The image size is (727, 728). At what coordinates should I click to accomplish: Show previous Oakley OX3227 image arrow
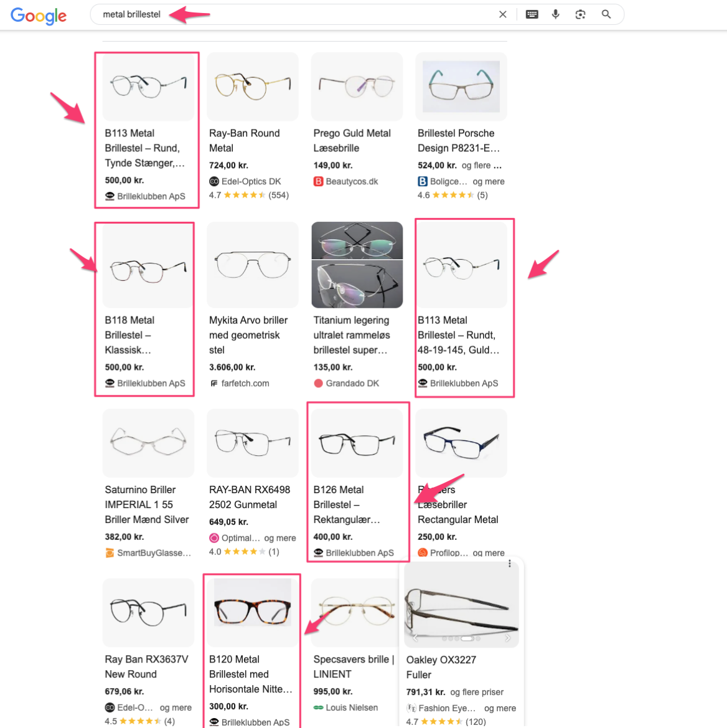(x=415, y=638)
